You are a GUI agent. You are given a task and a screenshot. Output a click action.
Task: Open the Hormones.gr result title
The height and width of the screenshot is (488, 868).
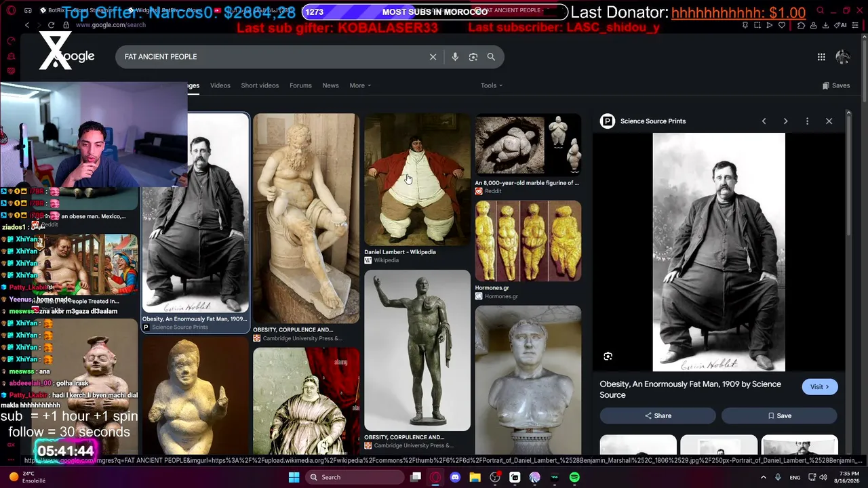(492, 288)
